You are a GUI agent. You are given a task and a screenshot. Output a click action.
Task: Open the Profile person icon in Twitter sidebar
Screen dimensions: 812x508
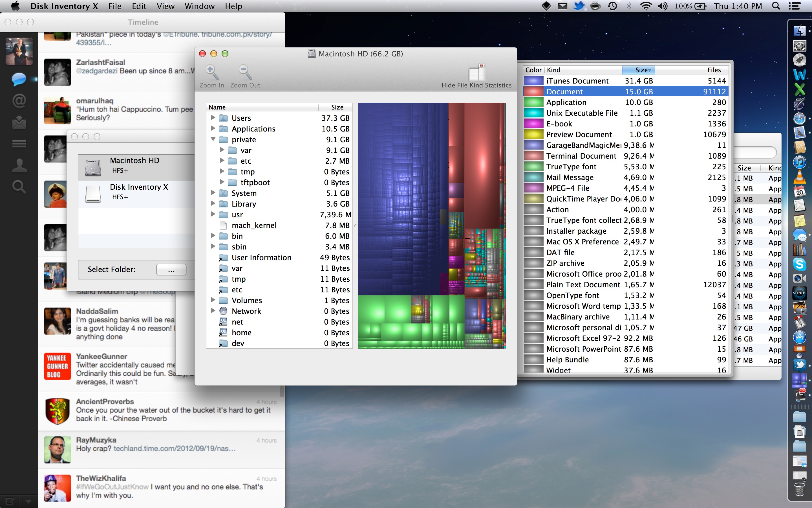pyautogui.click(x=19, y=165)
